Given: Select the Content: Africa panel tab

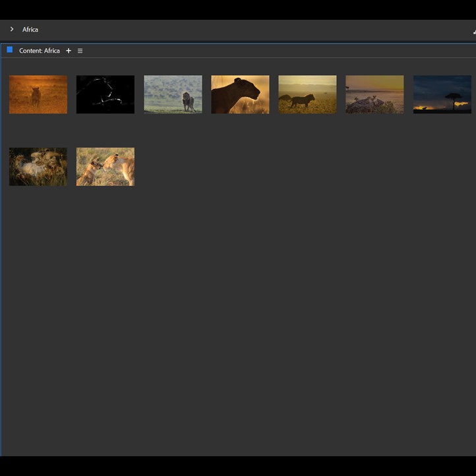Looking at the screenshot, I should [x=40, y=51].
